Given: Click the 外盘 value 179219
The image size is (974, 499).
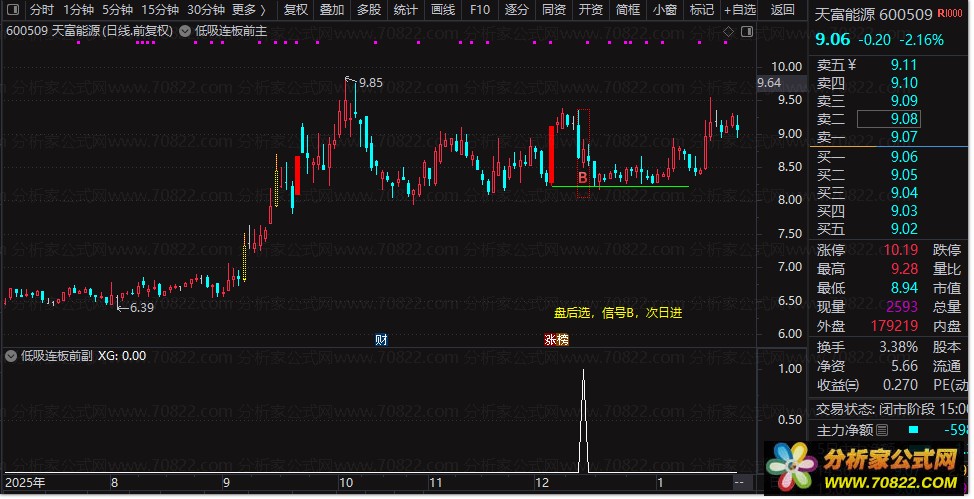Looking at the screenshot, I should 894,326.
